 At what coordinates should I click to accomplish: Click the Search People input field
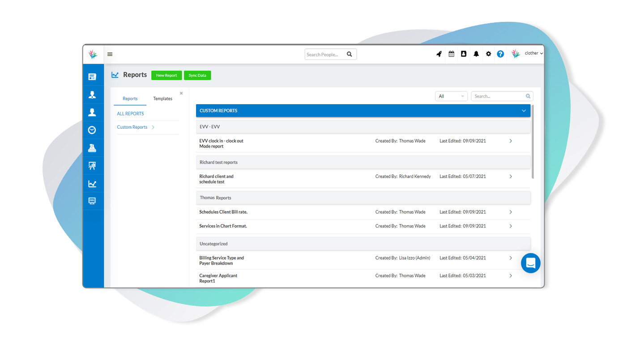325,55
